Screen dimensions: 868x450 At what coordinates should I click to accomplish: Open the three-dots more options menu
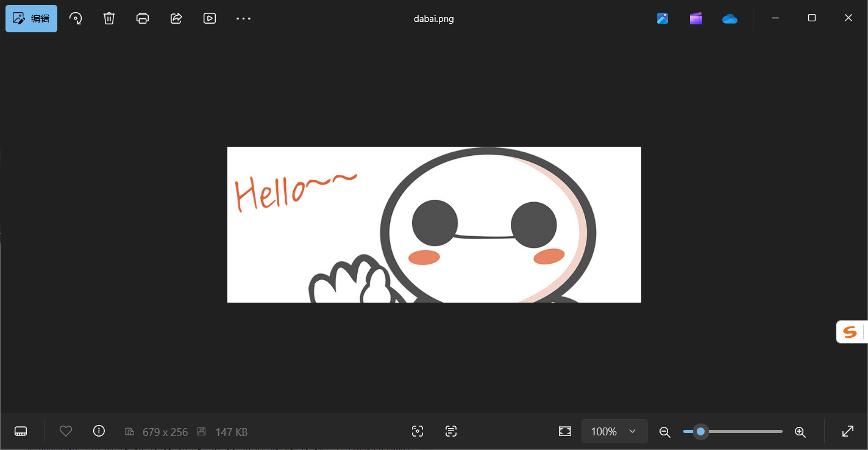[x=244, y=18]
